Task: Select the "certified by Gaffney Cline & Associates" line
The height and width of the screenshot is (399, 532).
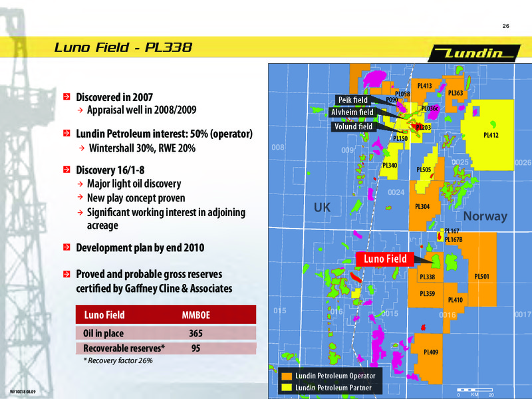Action: click(x=154, y=289)
